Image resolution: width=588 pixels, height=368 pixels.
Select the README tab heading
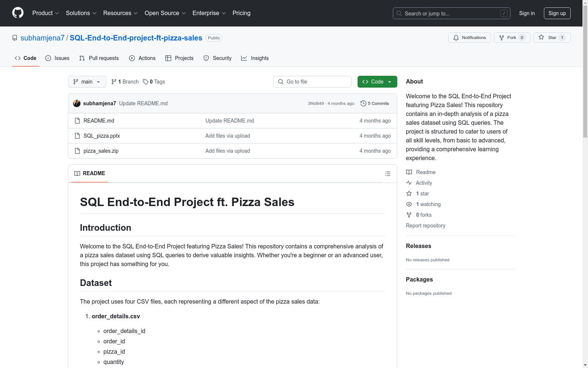point(90,173)
